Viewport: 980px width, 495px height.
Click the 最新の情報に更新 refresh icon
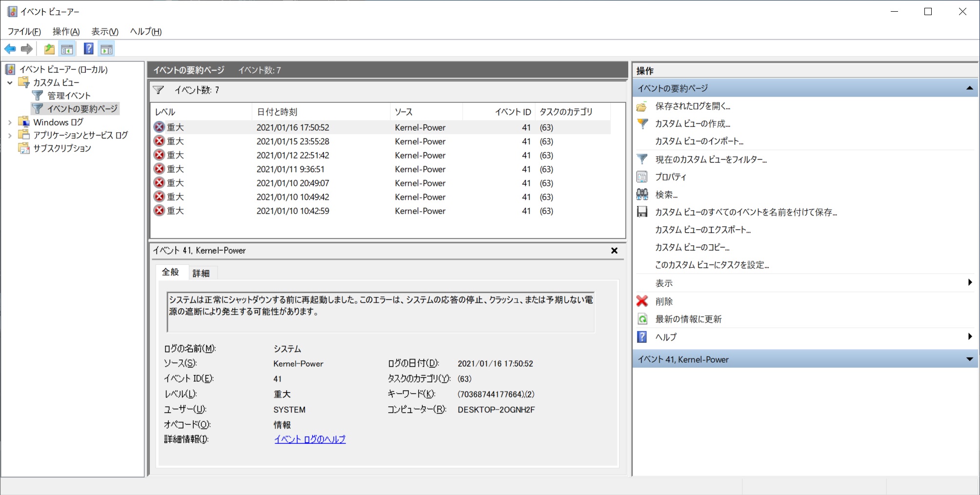click(642, 319)
